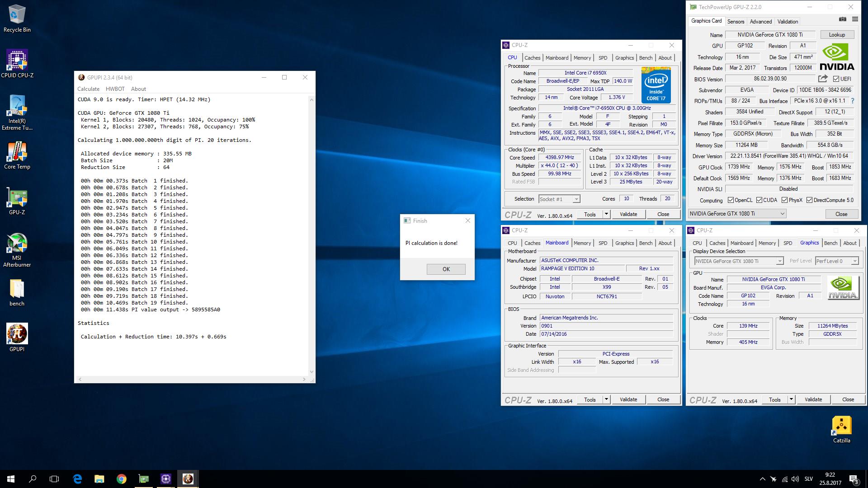Viewport: 868px width, 488px height.
Task: Open Catzilla desktop shortcut
Action: pyautogui.click(x=841, y=430)
